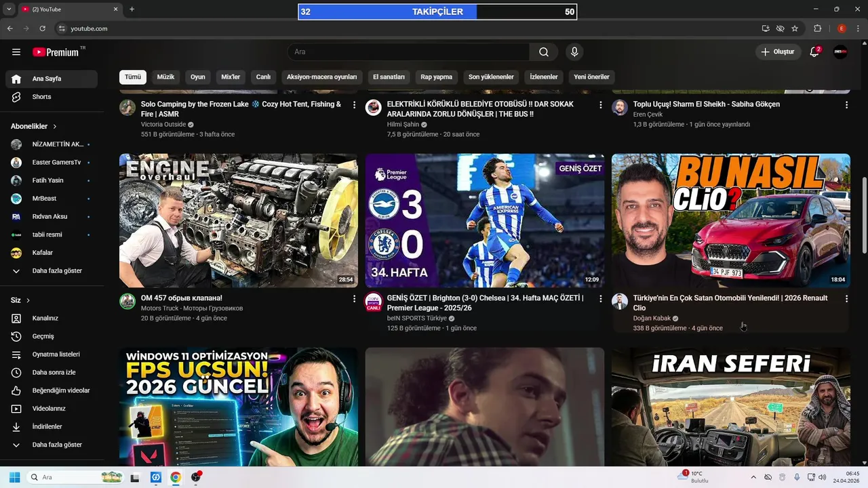Open Geçmiş history page
868x488 pixels.
52,336
